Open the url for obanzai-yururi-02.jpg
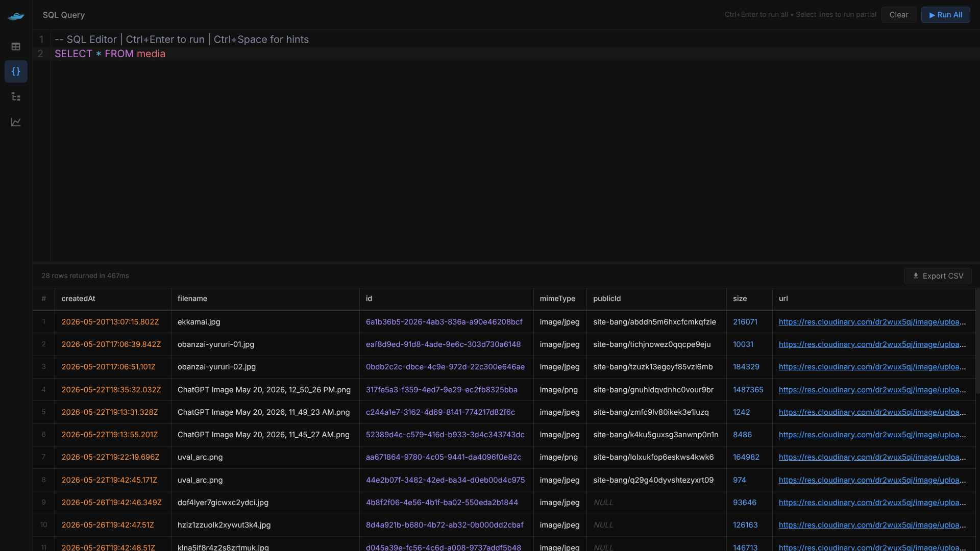The height and width of the screenshot is (551, 980). (x=872, y=367)
